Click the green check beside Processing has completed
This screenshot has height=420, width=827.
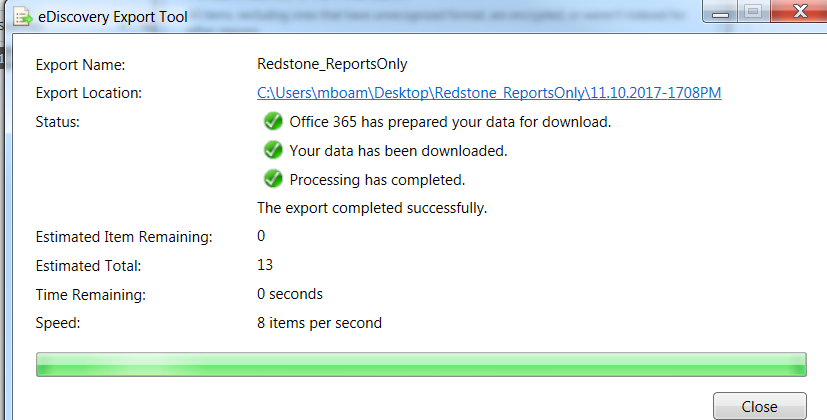point(271,180)
